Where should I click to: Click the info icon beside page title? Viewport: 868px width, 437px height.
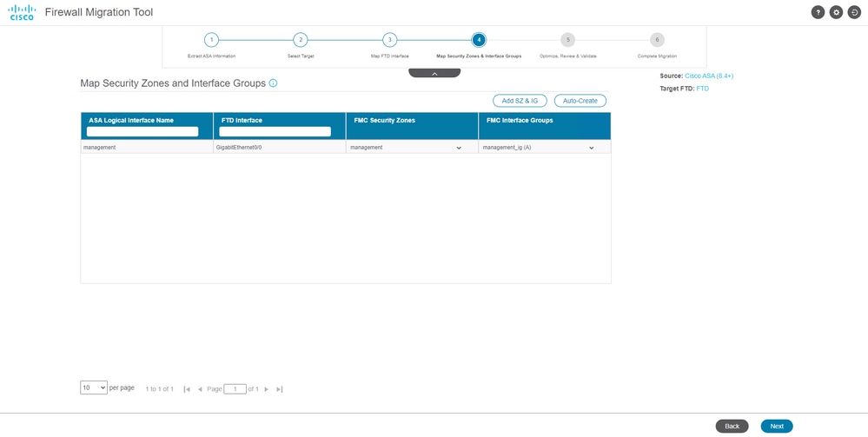273,83
